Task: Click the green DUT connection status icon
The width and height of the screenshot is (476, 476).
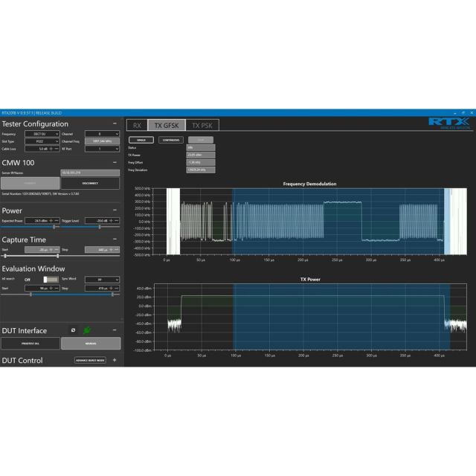Action: tap(87, 329)
